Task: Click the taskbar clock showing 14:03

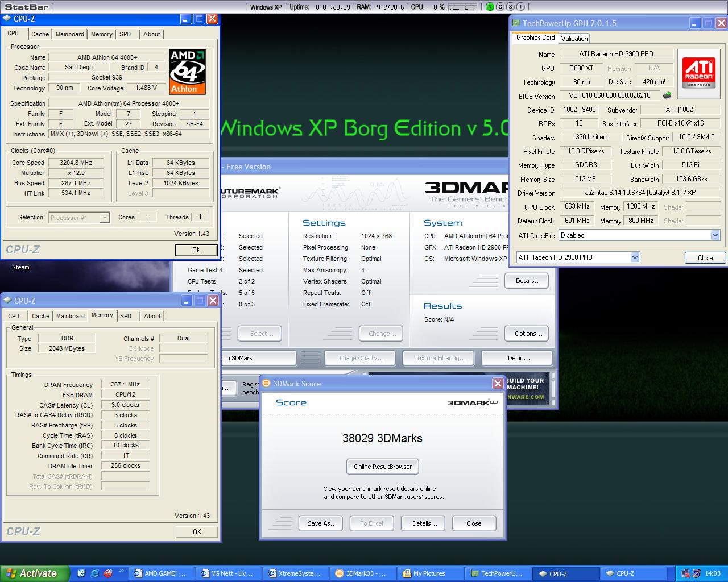Action: [713, 574]
